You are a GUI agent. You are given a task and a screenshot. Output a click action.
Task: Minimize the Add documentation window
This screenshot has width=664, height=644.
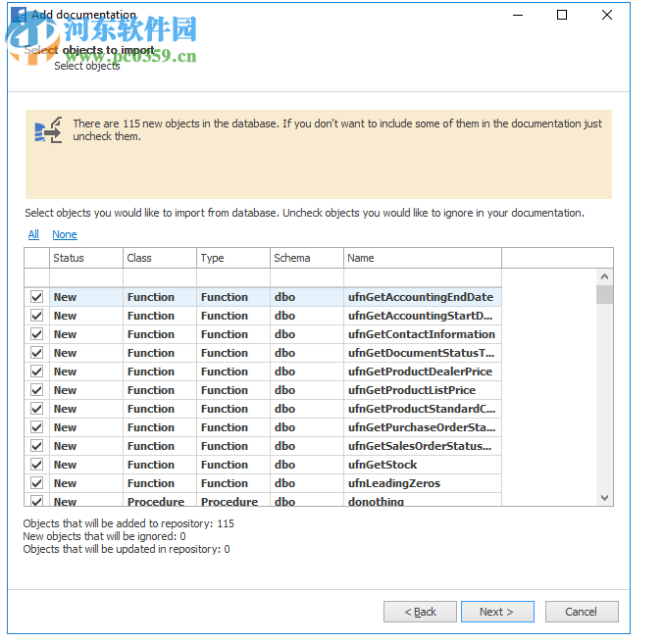click(518, 15)
